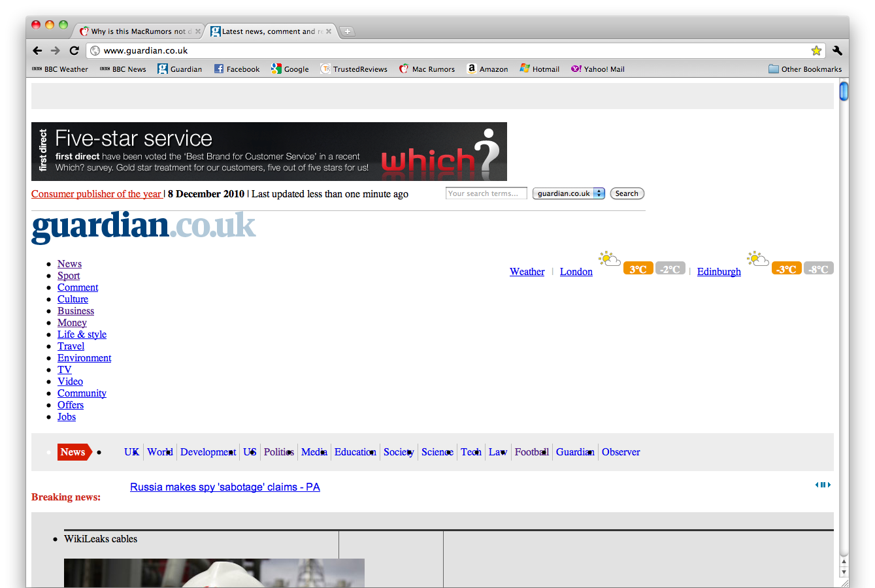This screenshot has height=588, width=875.
Task: Open the Comment section link
Action: 78,287
